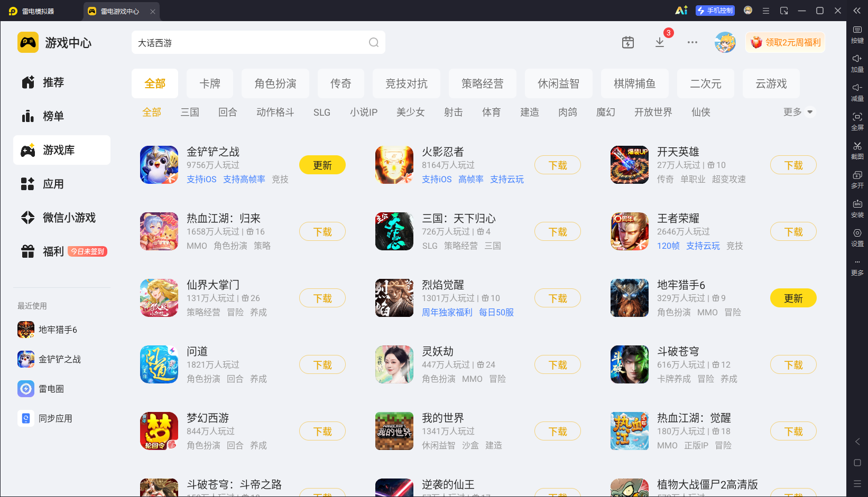
Task: Download 火影忍者
Action: pos(558,165)
